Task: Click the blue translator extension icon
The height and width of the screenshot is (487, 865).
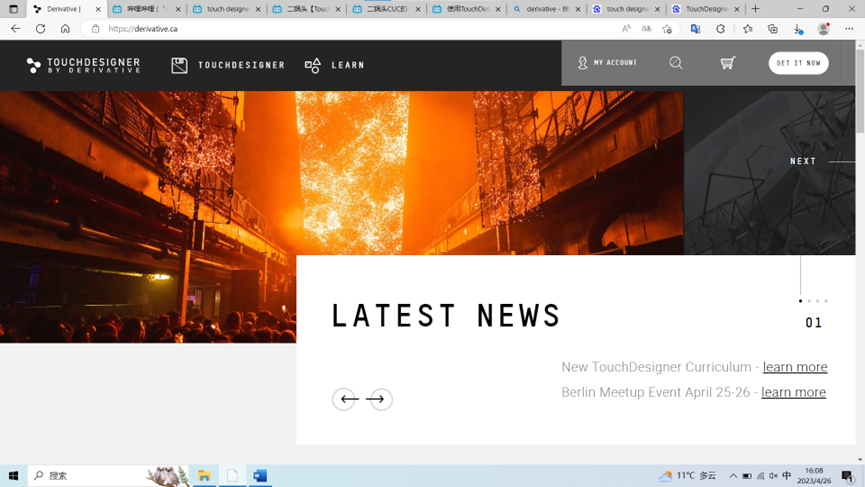Action: coord(695,29)
